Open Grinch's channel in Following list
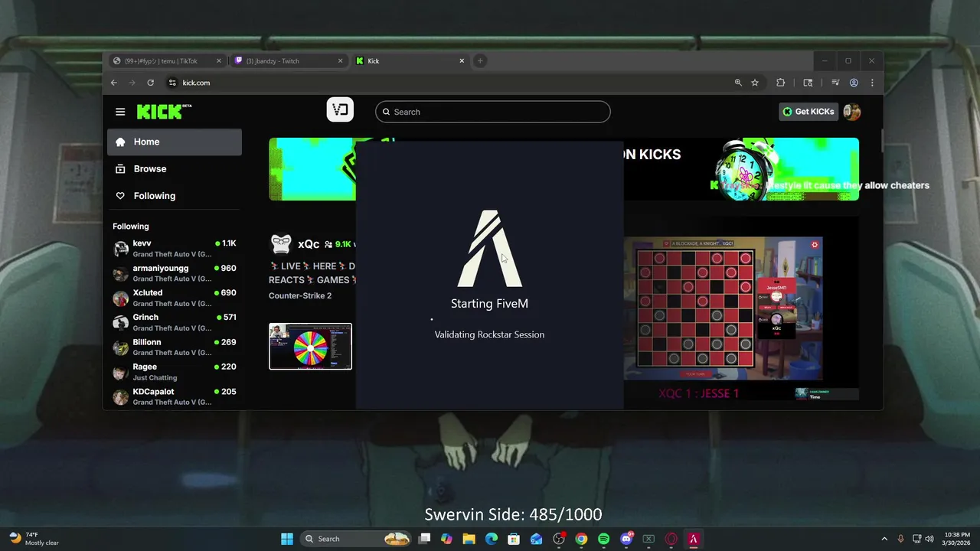The image size is (980, 551). [x=175, y=322]
